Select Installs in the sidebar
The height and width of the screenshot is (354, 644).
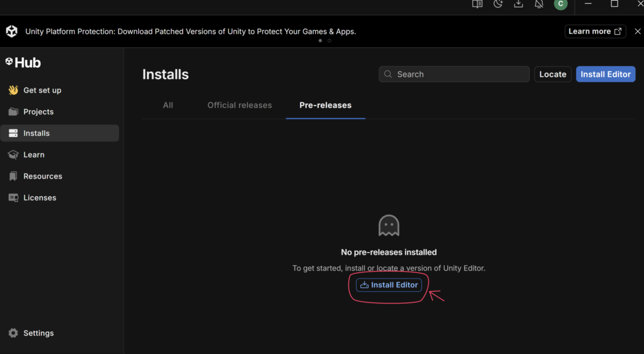click(36, 133)
